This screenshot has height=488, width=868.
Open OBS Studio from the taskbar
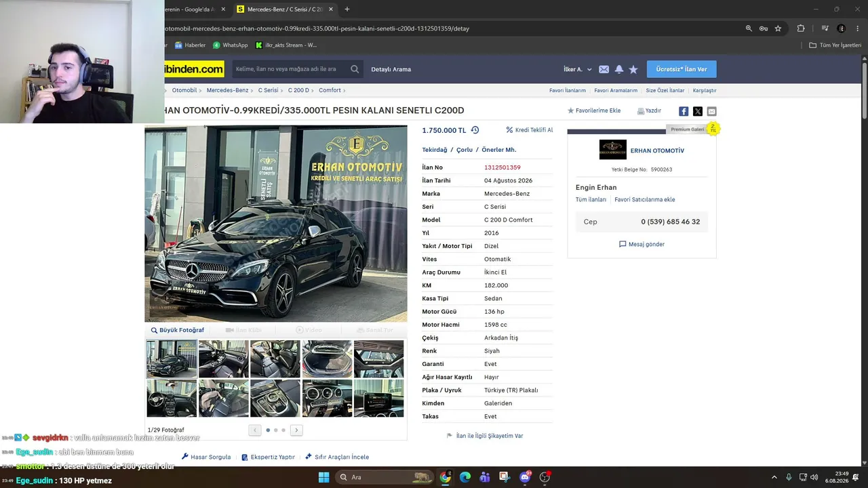(545, 477)
